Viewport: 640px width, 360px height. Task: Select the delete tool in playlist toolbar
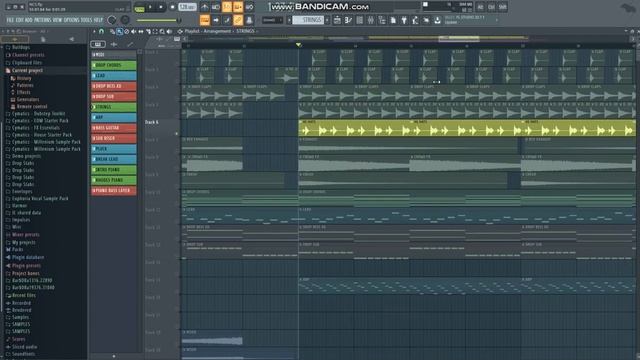(127, 31)
